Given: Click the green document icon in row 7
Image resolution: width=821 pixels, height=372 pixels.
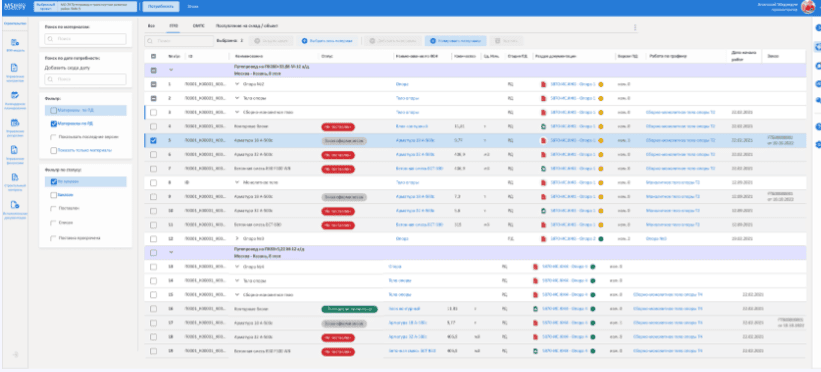Looking at the screenshot, I should point(543,169).
